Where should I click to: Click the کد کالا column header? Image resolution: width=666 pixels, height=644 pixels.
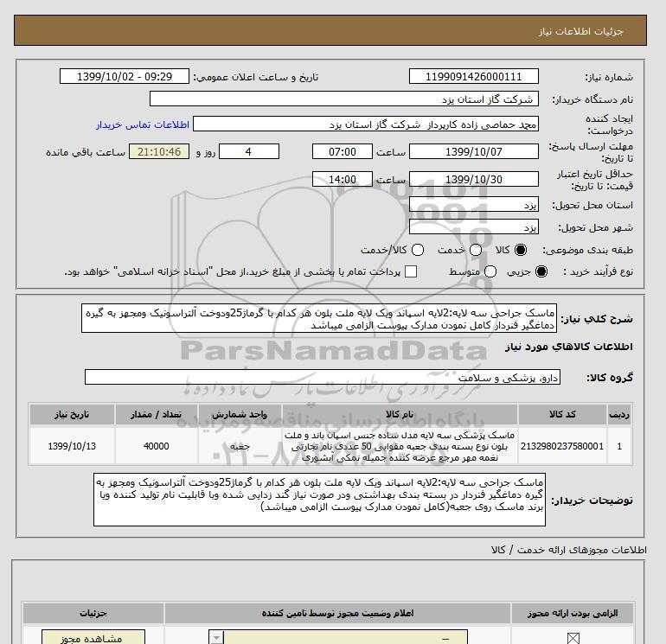[x=562, y=414]
